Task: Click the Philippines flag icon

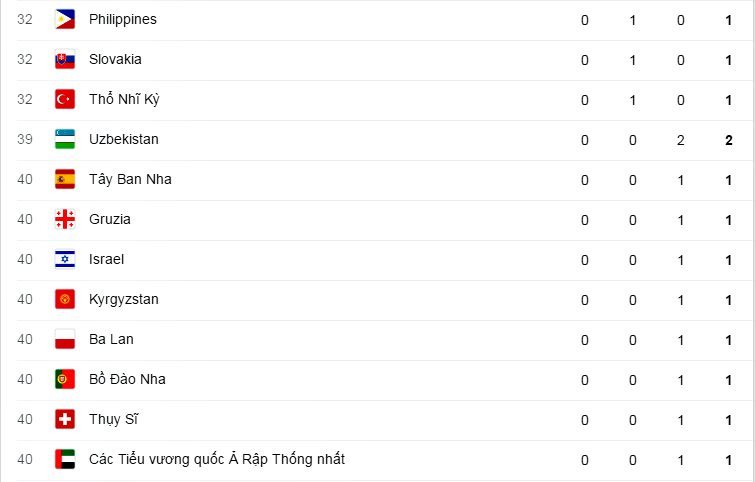Action: coord(65,19)
